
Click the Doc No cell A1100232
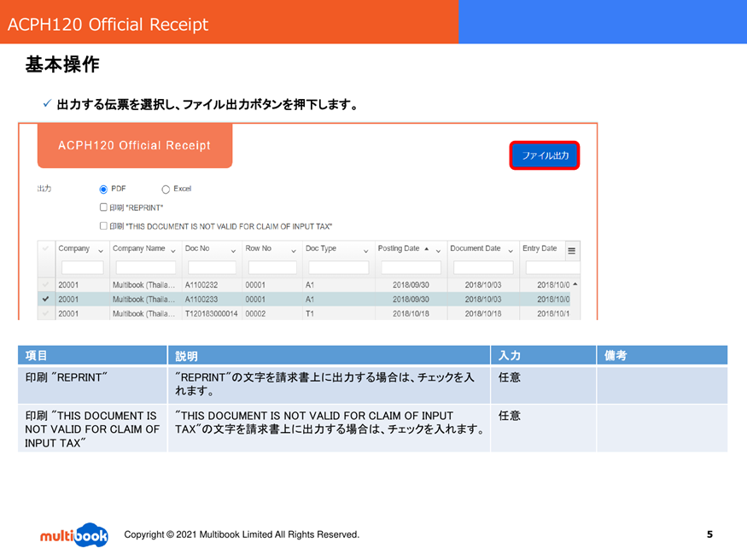[x=201, y=285]
